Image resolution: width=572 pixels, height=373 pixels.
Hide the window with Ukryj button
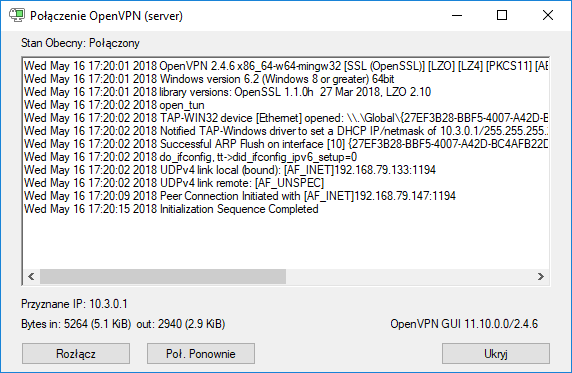(496, 353)
